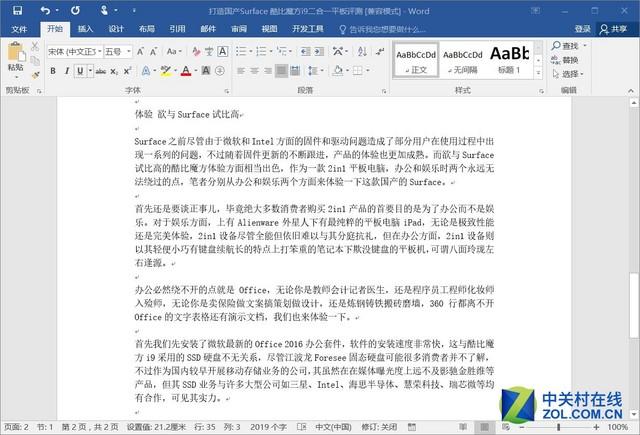Click the enclosed character circle icon

[220, 71]
